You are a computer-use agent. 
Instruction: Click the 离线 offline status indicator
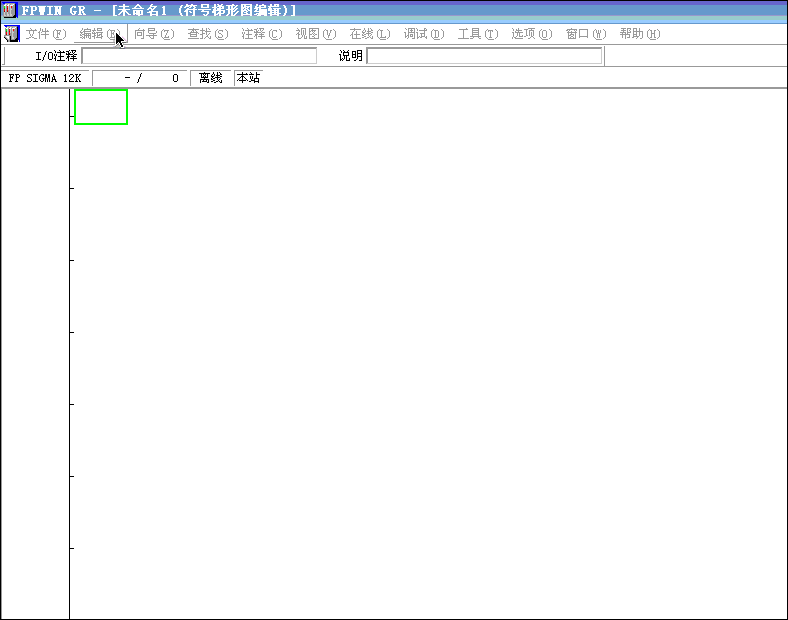(x=210, y=78)
